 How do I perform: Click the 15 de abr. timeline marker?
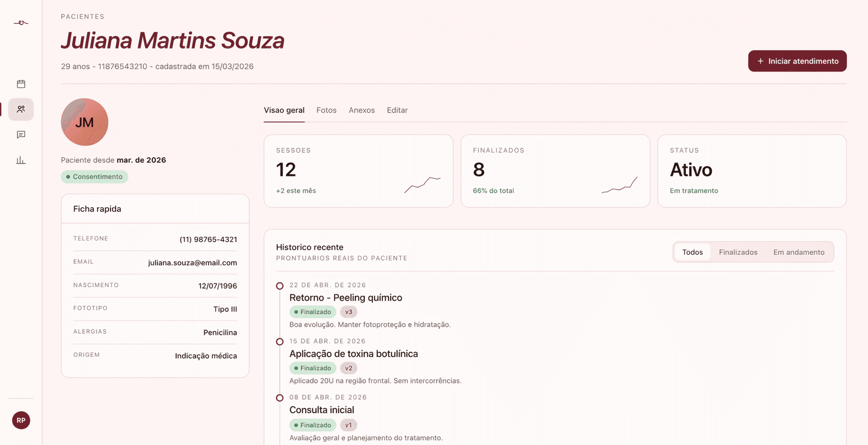280,342
